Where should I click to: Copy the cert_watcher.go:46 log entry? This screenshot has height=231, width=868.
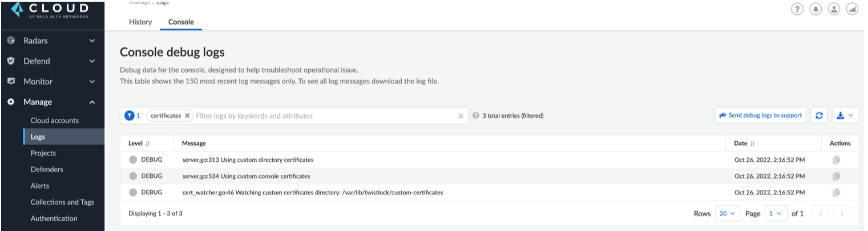click(x=836, y=193)
